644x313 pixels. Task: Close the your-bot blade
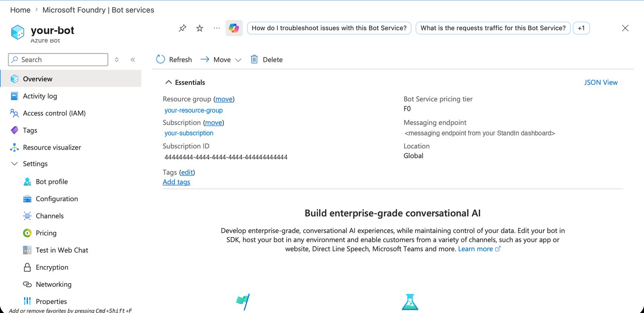625,28
